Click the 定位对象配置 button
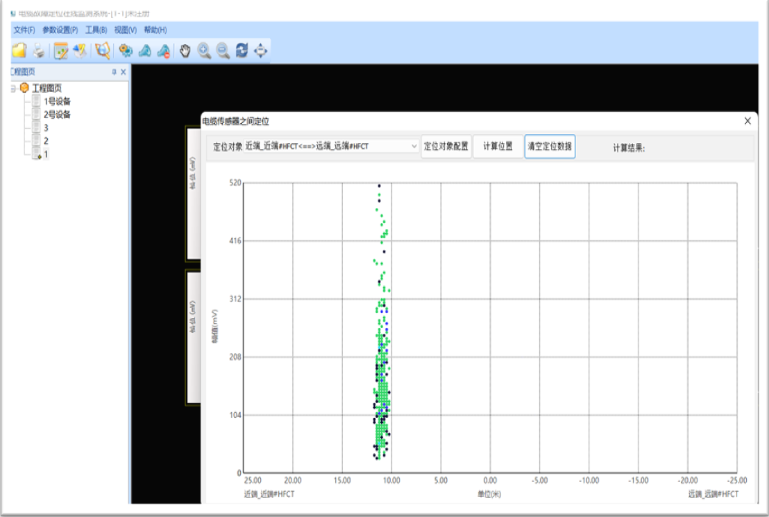Screen dimensions: 769x517 tap(446, 146)
